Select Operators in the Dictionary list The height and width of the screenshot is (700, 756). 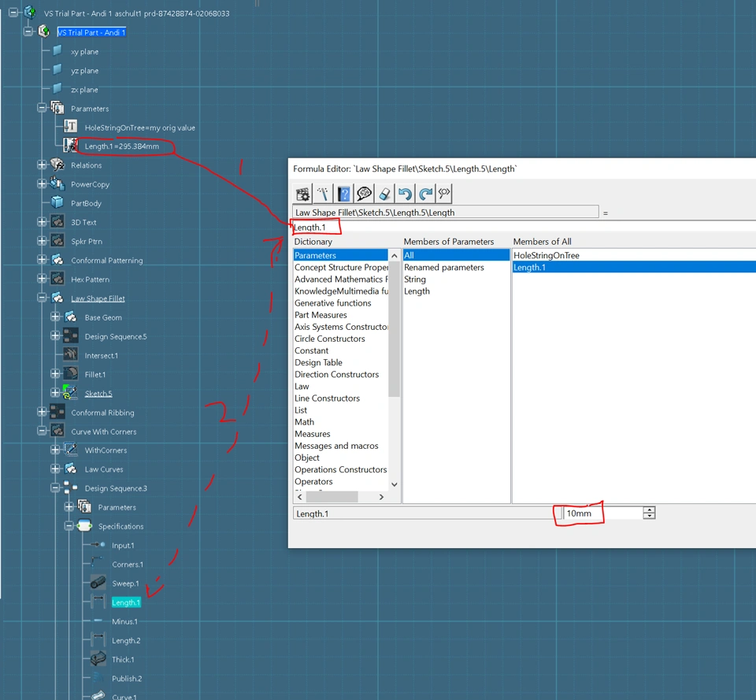pos(313,481)
